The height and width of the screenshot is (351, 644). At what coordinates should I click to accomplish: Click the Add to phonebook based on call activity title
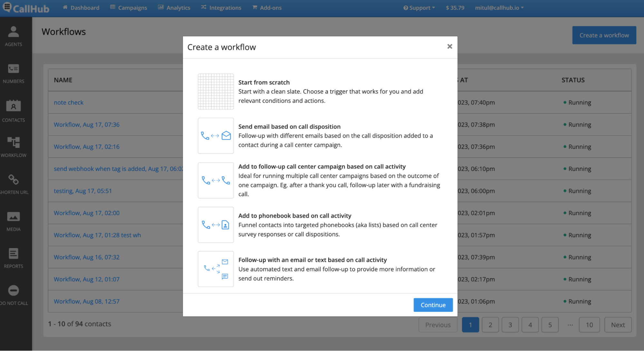point(295,216)
